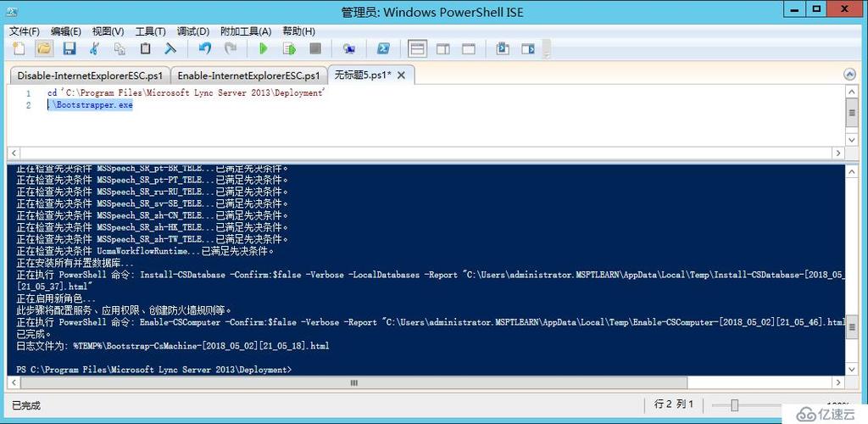The width and height of the screenshot is (868, 424).
Task: Run the script with green play icon
Action: point(264,48)
